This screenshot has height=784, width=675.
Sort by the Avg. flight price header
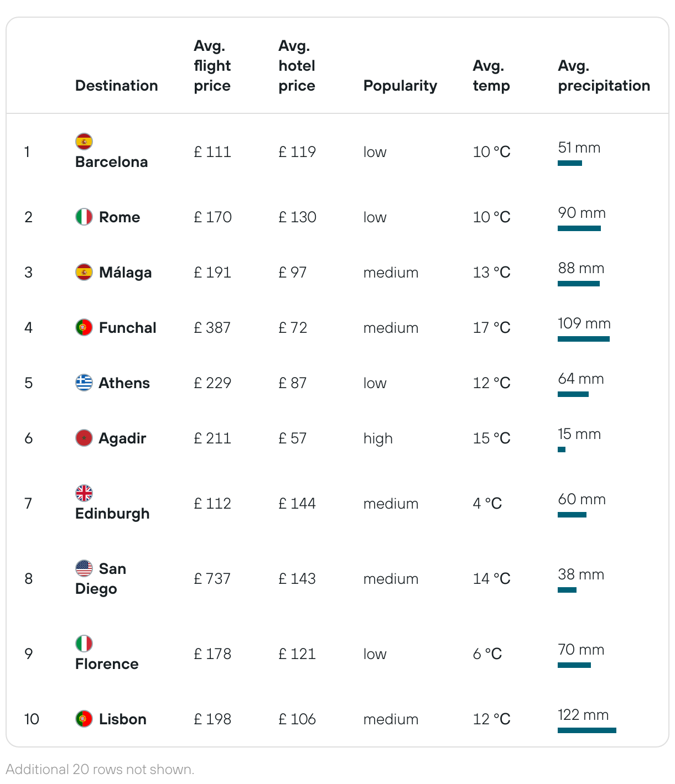point(212,66)
